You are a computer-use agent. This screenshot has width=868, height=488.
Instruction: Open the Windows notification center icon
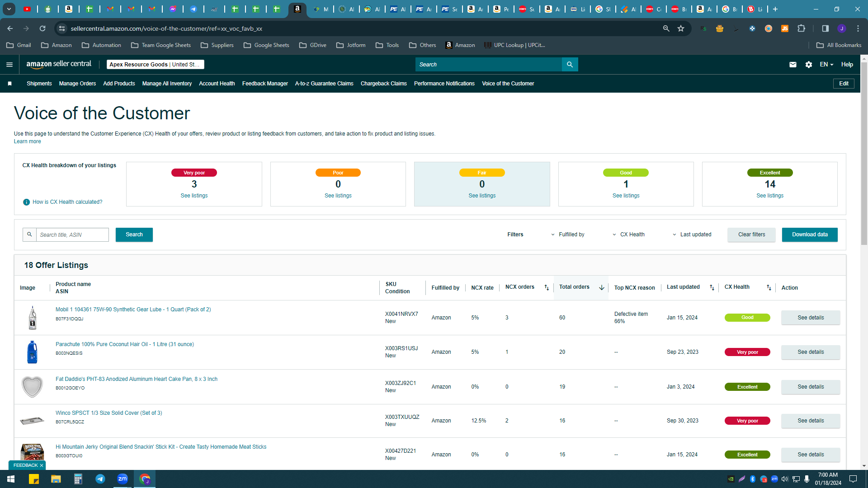click(853, 479)
